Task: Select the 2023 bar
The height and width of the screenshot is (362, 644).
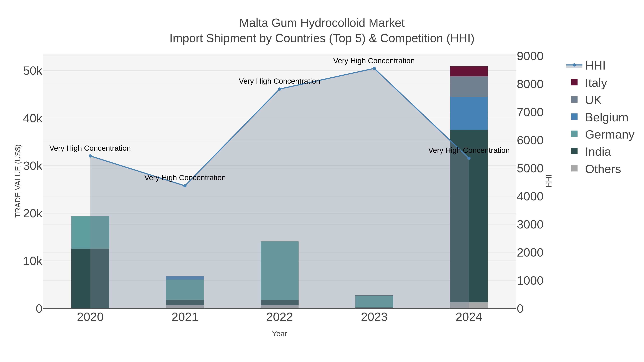Action: pos(374,302)
